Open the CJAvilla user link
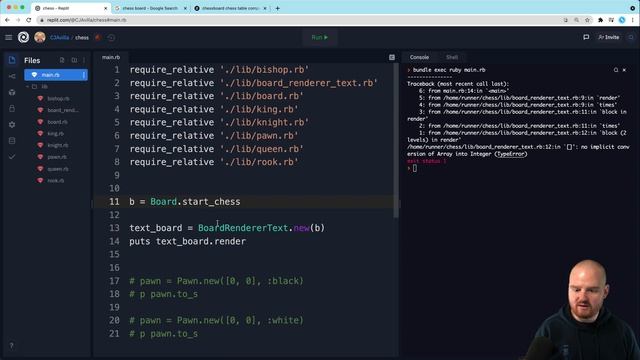 point(60,38)
